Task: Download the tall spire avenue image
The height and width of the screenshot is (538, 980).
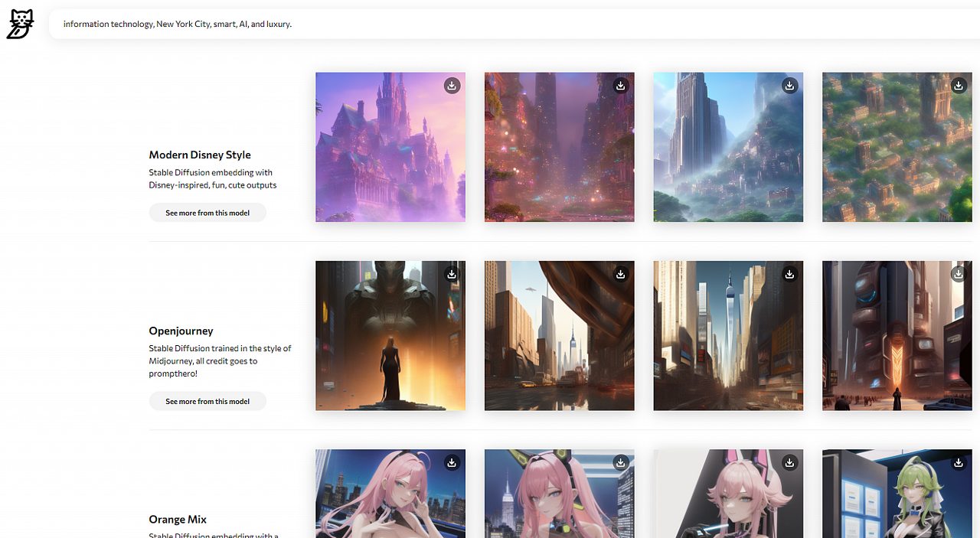Action: (789, 274)
